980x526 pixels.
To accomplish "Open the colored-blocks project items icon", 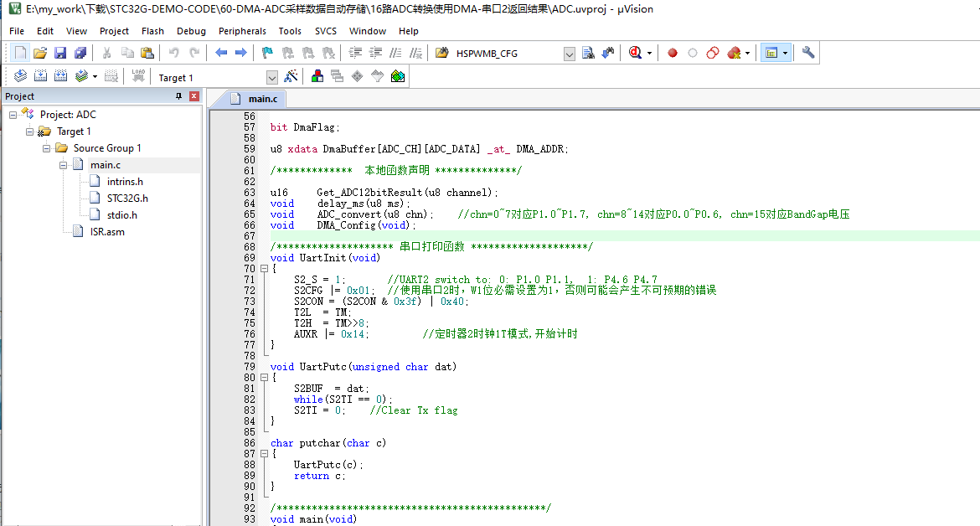I will point(317,77).
